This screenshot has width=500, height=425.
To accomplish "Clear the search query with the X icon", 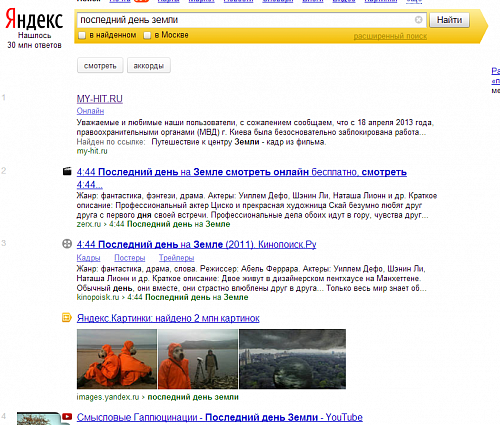I will 418,20.
